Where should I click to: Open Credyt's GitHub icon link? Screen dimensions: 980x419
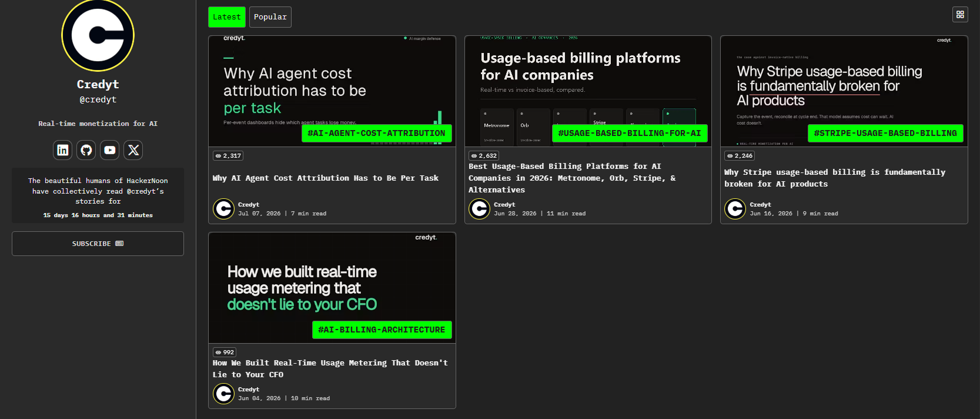point(86,150)
